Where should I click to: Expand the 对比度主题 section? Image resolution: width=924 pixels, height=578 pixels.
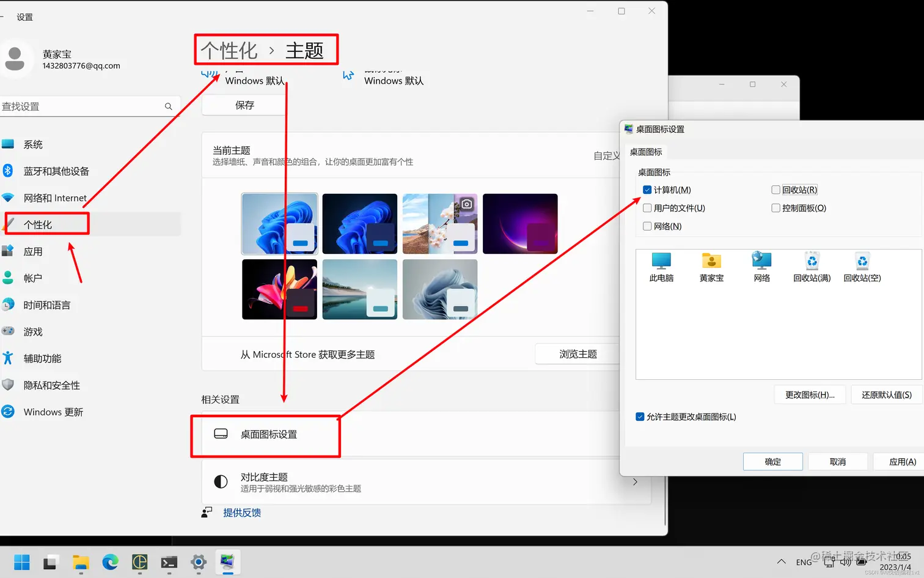634,481
